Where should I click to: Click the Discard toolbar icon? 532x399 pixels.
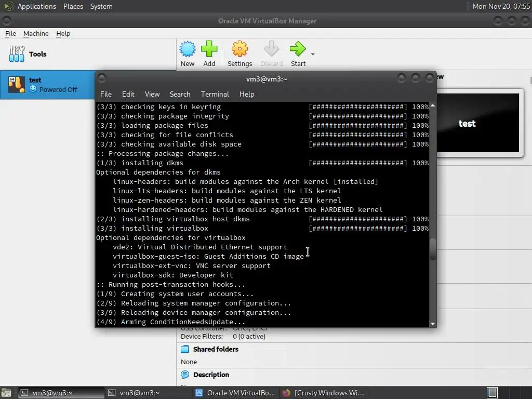[x=271, y=49]
